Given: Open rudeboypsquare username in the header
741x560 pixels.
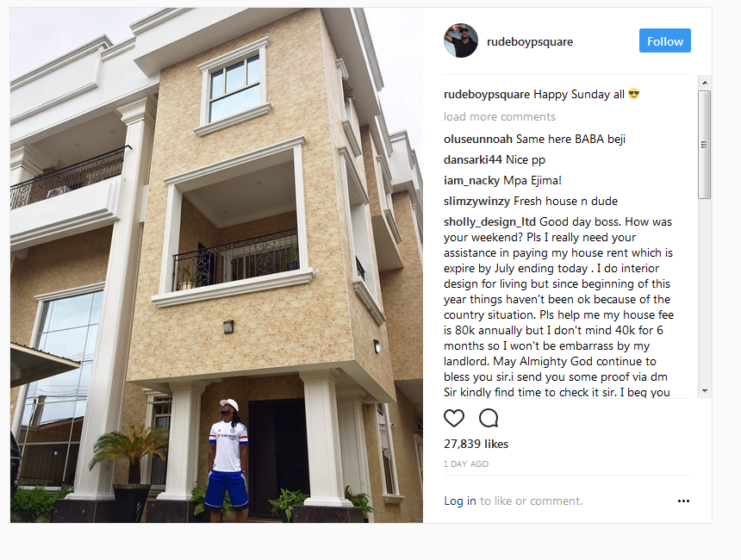Looking at the screenshot, I should (x=530, y=41).
